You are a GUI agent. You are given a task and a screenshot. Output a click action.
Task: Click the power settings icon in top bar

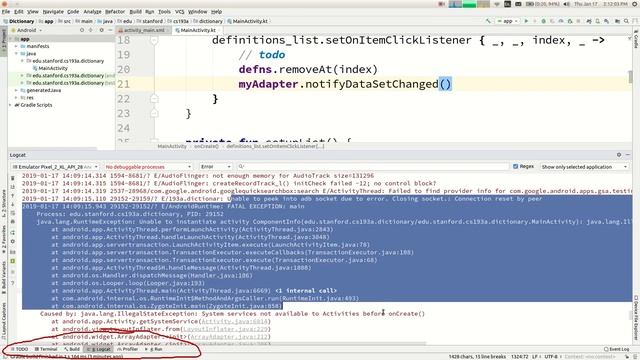[x=635, y=4]
